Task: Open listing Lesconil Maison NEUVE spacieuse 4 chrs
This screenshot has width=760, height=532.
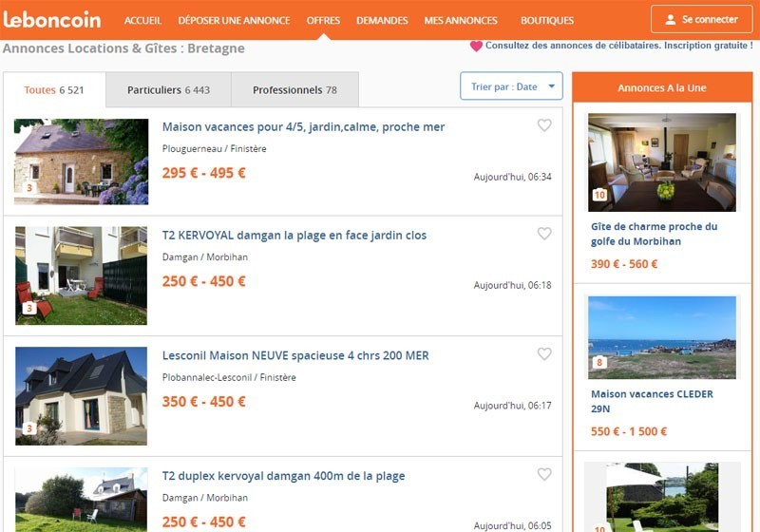Action: (295, 355)
